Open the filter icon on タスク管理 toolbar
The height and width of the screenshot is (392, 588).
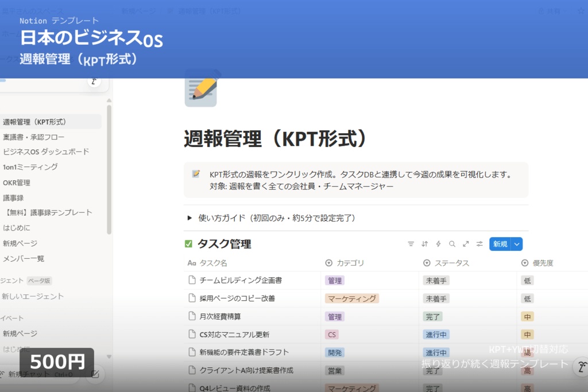click(411, 244)
